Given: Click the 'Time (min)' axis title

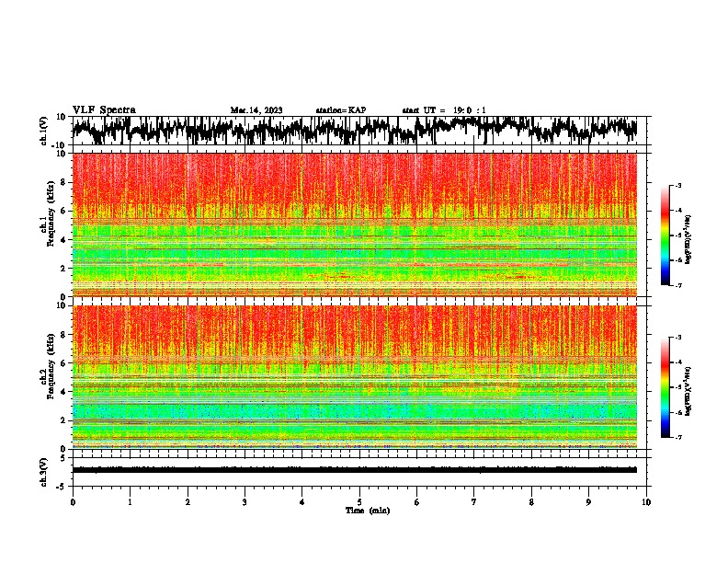Looking at the screenshot, I should (368, 511).
